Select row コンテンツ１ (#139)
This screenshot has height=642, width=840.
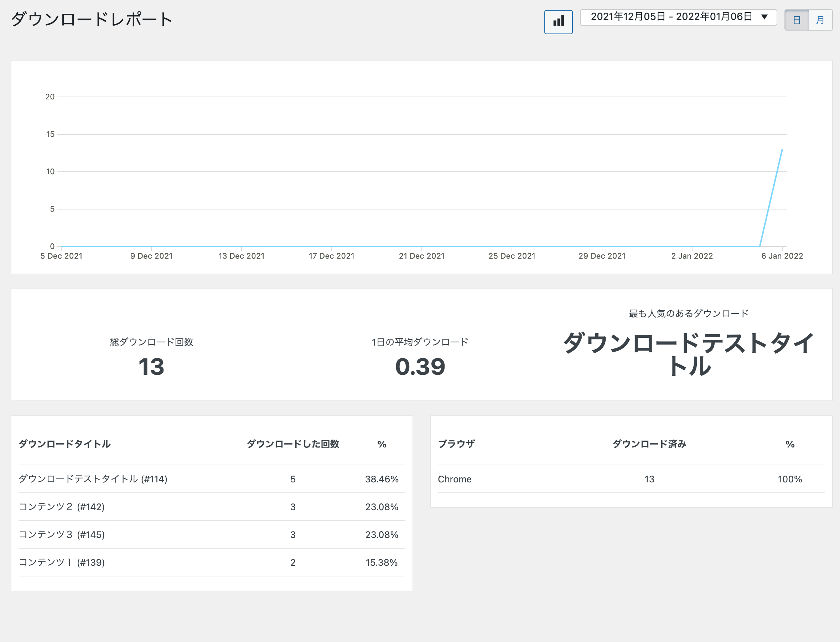pos(212,563)
